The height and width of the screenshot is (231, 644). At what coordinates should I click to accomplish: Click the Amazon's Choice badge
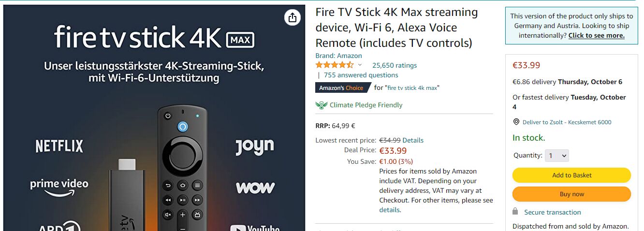point(341,88)
